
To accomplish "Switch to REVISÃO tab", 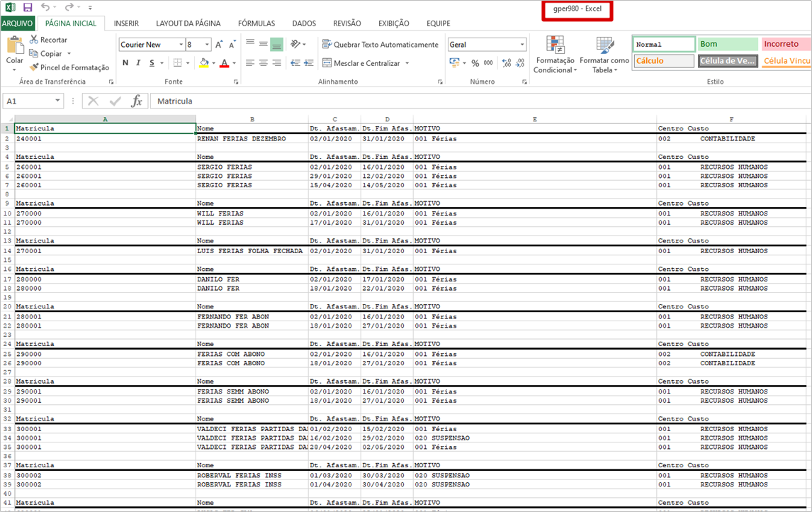I will (x=347, y=23).
